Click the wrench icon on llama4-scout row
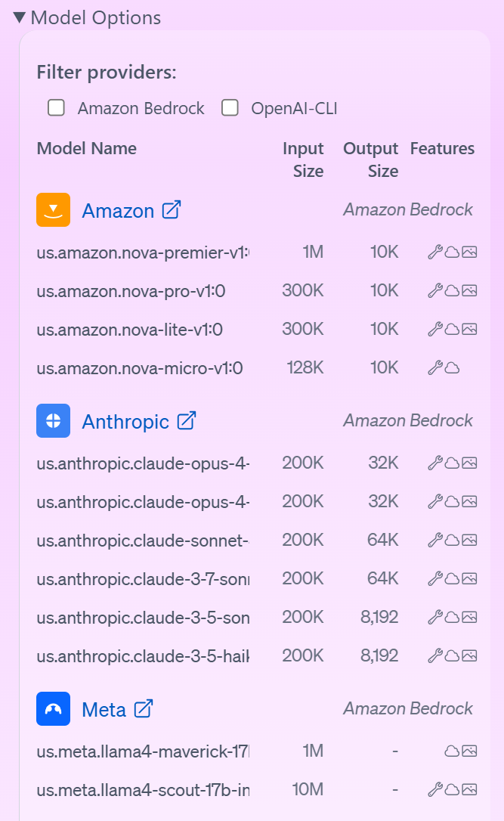This screenshot has height=821, width=504. pyautogui.click(x=437, y=788)
